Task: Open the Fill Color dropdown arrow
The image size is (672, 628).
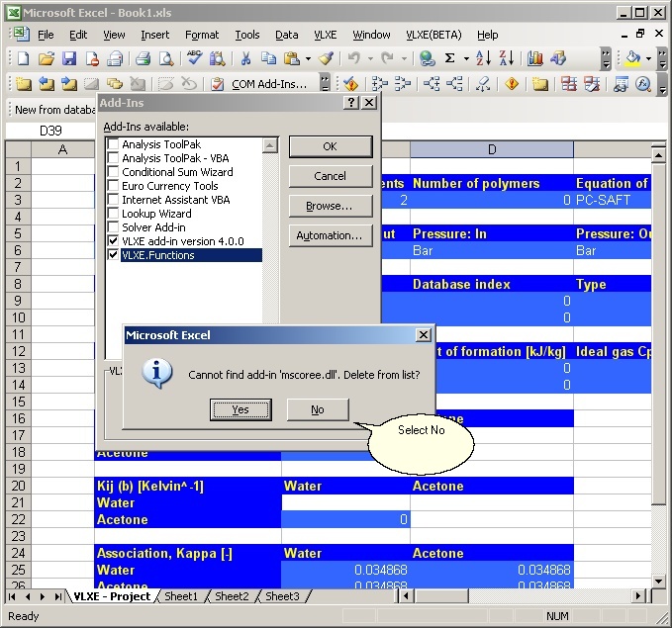Action: [x=649, y=58]
